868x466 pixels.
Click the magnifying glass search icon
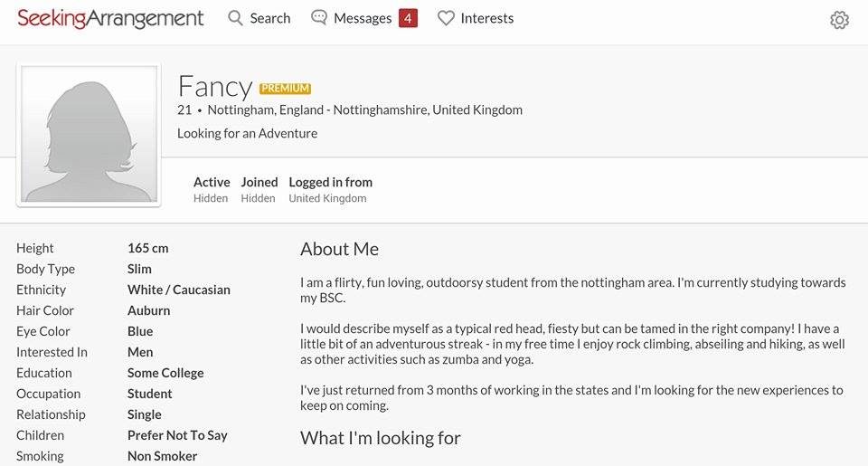pos(235,18)
